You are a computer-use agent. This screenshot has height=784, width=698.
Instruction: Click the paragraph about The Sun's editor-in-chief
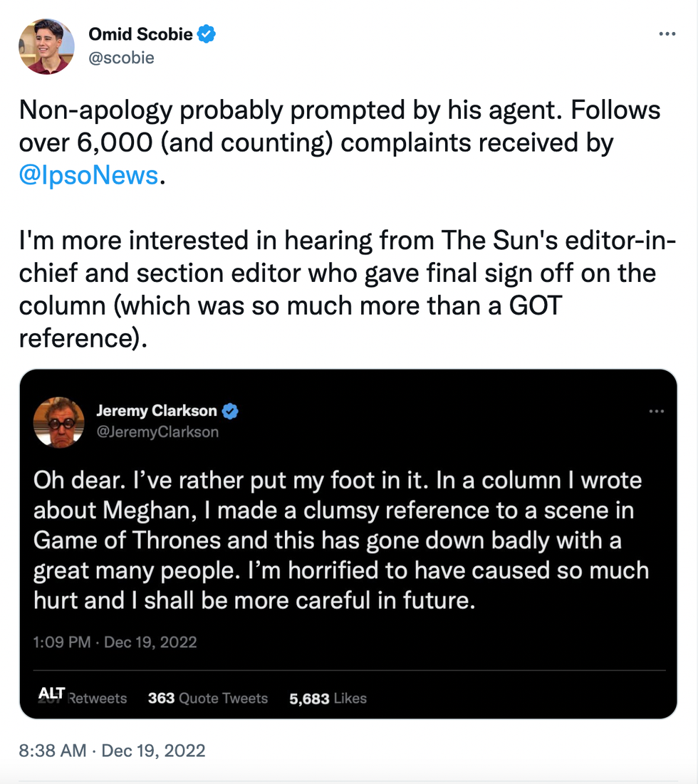(348, 291)
